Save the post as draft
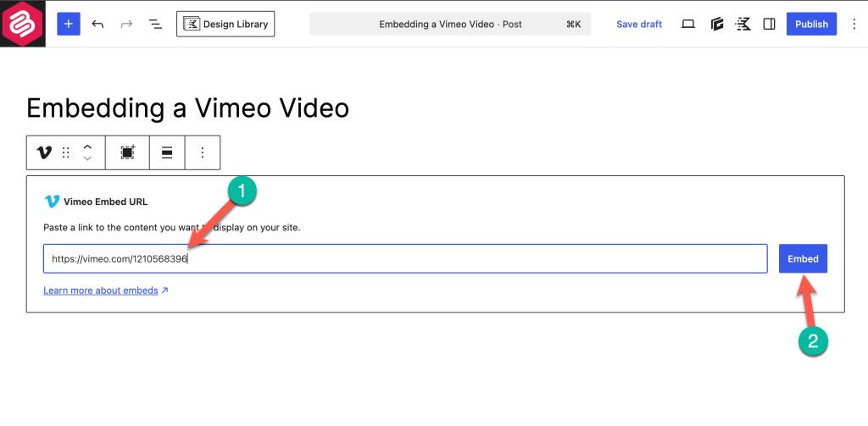The image size is (868, 426). tap(639, 25)
